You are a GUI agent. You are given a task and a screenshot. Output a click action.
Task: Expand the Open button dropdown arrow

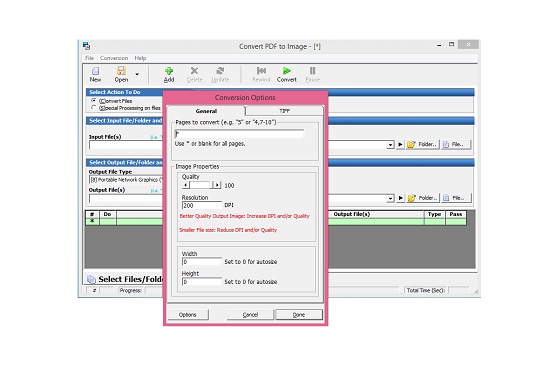137,74
